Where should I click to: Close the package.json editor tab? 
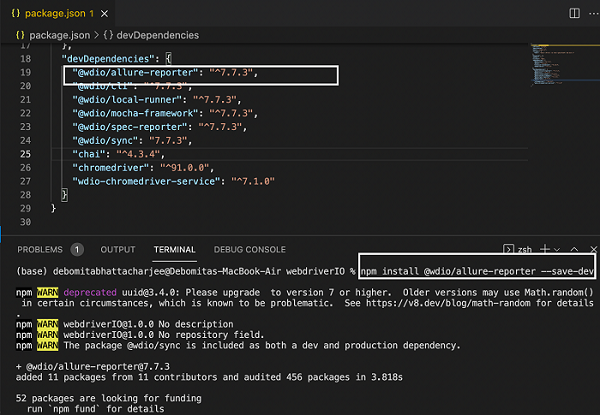[104, 15]
